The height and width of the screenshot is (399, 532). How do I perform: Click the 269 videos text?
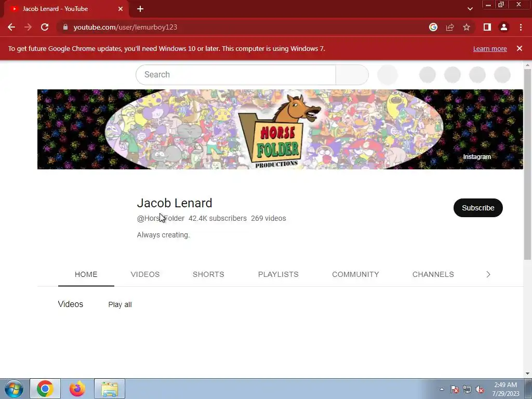point(269,218)
